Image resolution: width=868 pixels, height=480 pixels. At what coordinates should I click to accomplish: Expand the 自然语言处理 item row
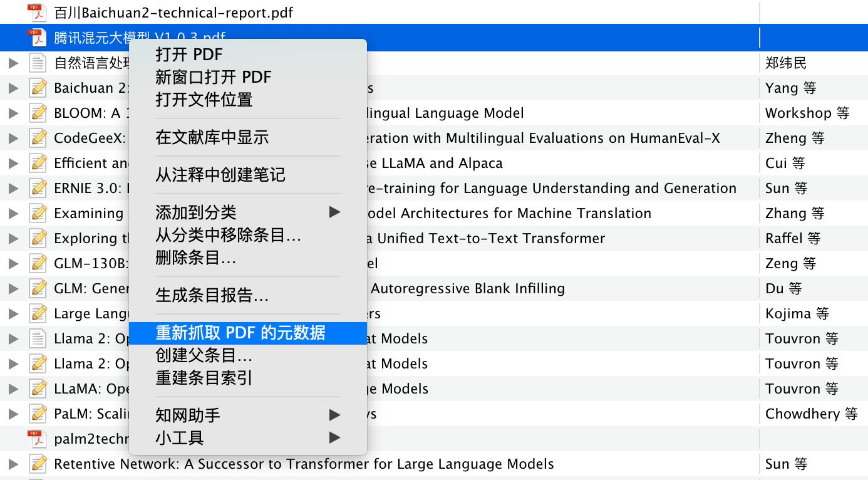click(x=13, y=63)
